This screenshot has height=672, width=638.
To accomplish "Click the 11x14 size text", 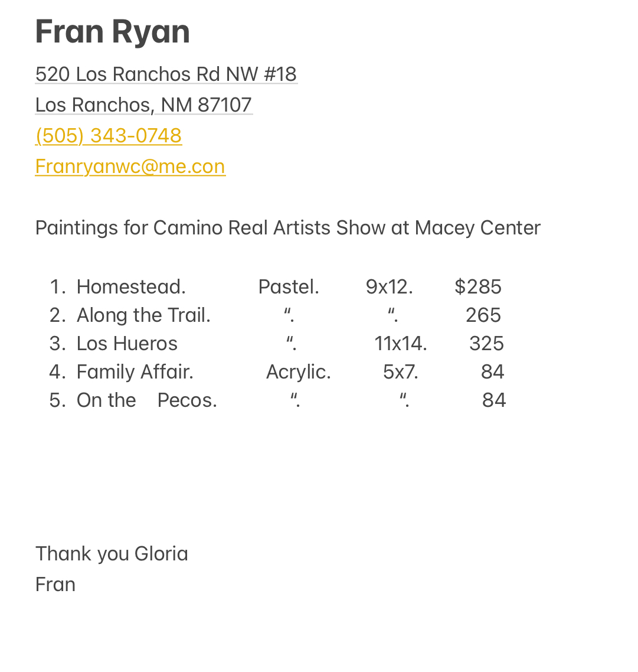I will 400,344.
